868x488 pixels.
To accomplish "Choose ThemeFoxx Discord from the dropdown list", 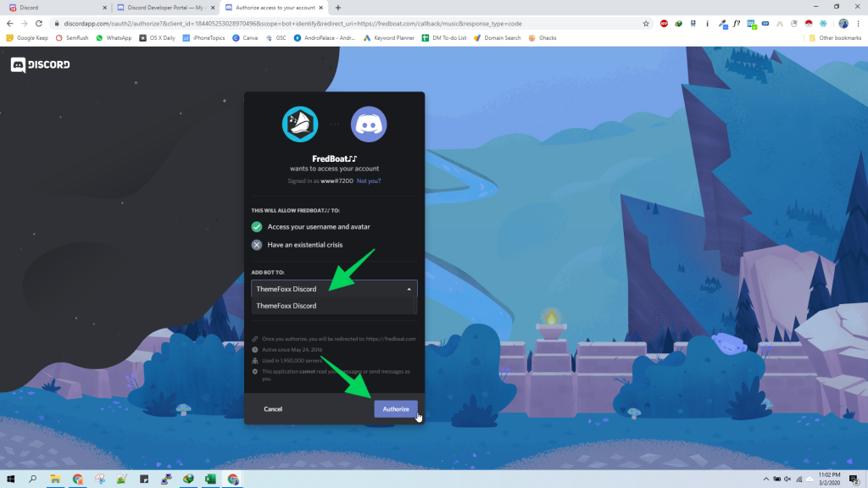I will [332, 305].
